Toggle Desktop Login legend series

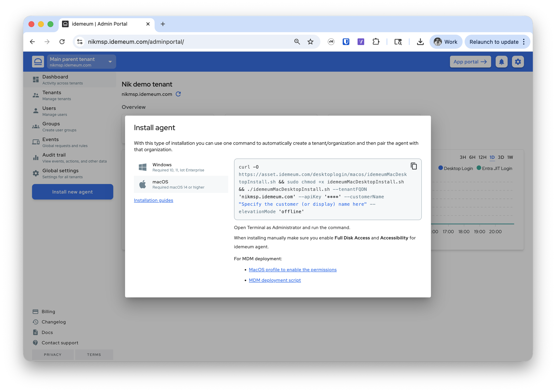point(455,168)
